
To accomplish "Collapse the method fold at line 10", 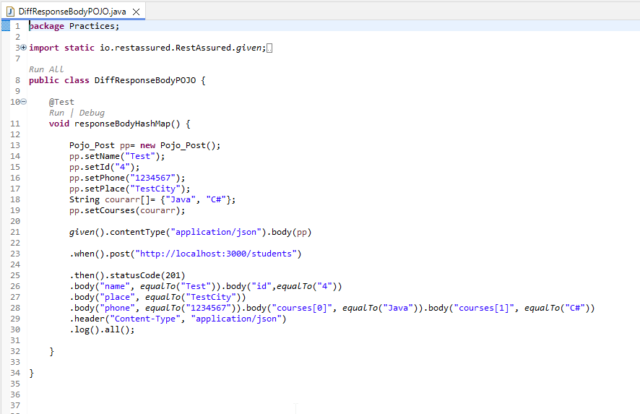I will point(23,102).
